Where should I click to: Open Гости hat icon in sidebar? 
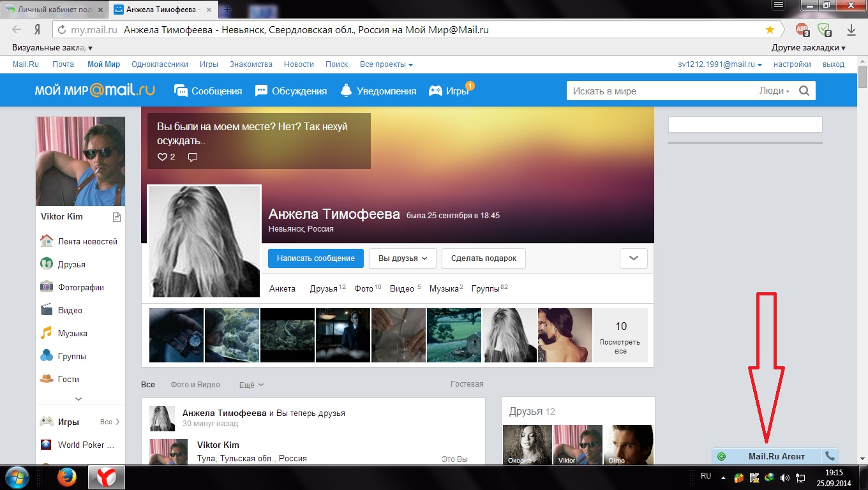[46, 379]
